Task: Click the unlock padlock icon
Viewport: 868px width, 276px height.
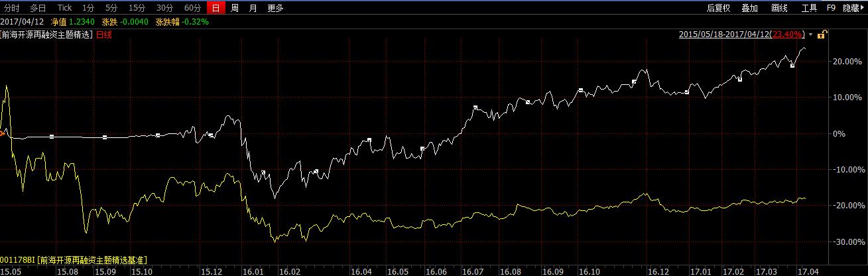Action: pos(822,34)
